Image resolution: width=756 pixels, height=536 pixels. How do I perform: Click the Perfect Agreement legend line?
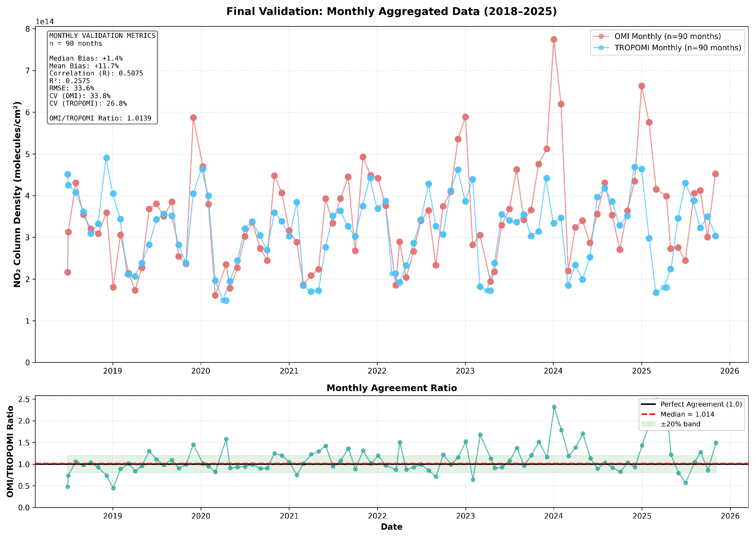coord(648,404)
